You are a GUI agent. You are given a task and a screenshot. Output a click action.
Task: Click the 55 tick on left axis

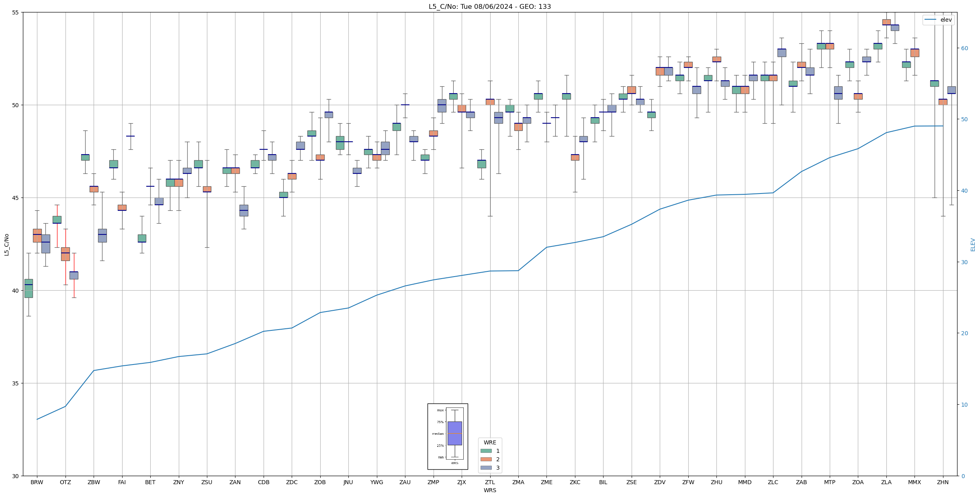click(16, 12)
